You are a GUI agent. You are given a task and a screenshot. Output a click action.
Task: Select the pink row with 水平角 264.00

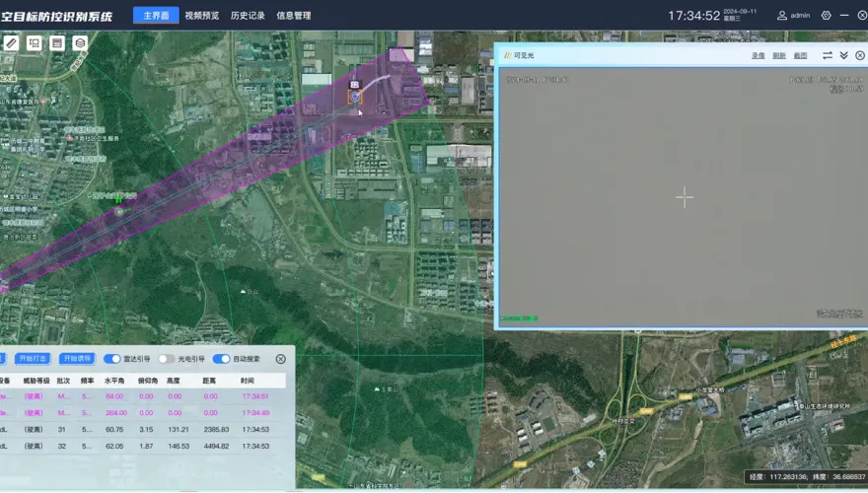(143, 413)
